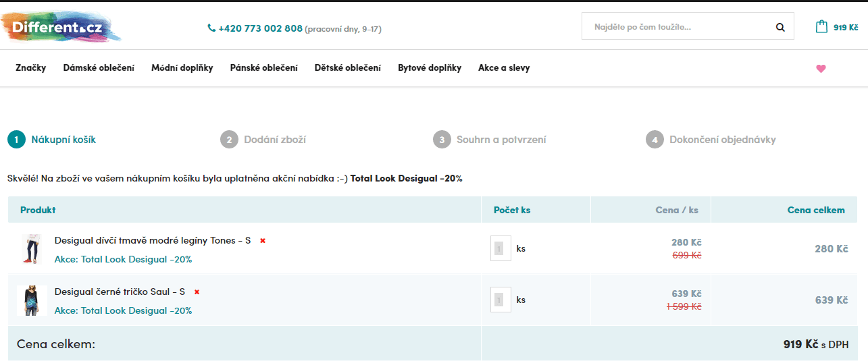Click the 919 Kč cart total in the header
The image size is (868, 361).
click(x=846, y=28)
